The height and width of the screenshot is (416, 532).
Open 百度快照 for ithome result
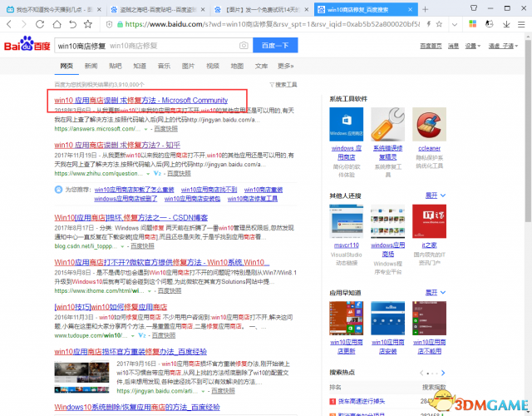tap(170, 291)
